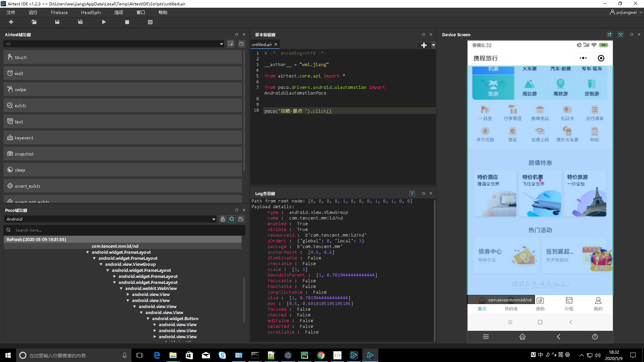Tap the square button in the phone navigation bar
This screenshot has width=644, height=362.
540,322
